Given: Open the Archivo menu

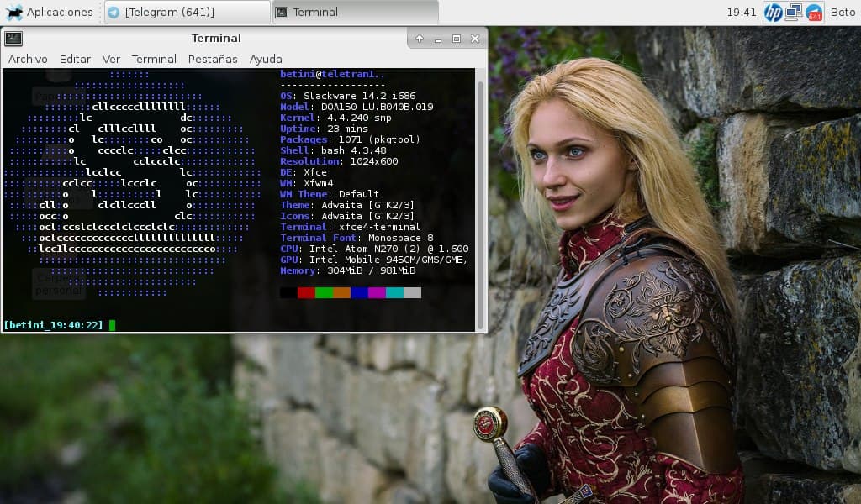Looking at the screenshot, I should click(x=28, y=60).
